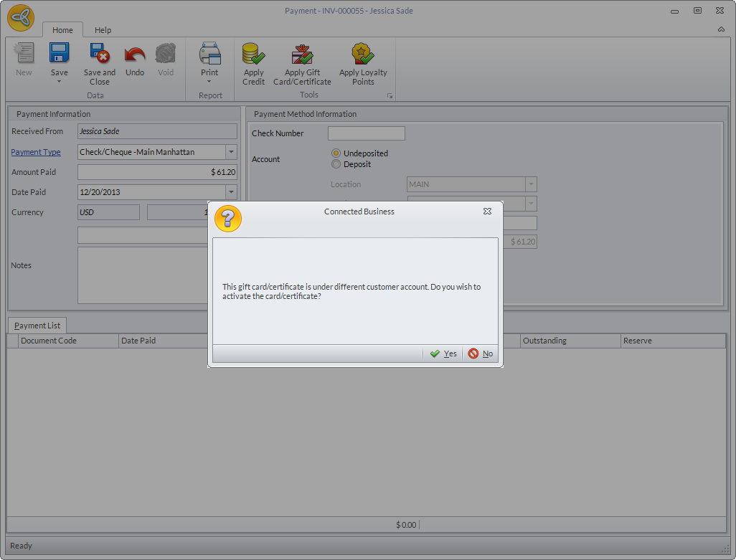This screenshot has height=560, width=736.
Task: Click Yes to activate the card
Action: pos(443,353)
